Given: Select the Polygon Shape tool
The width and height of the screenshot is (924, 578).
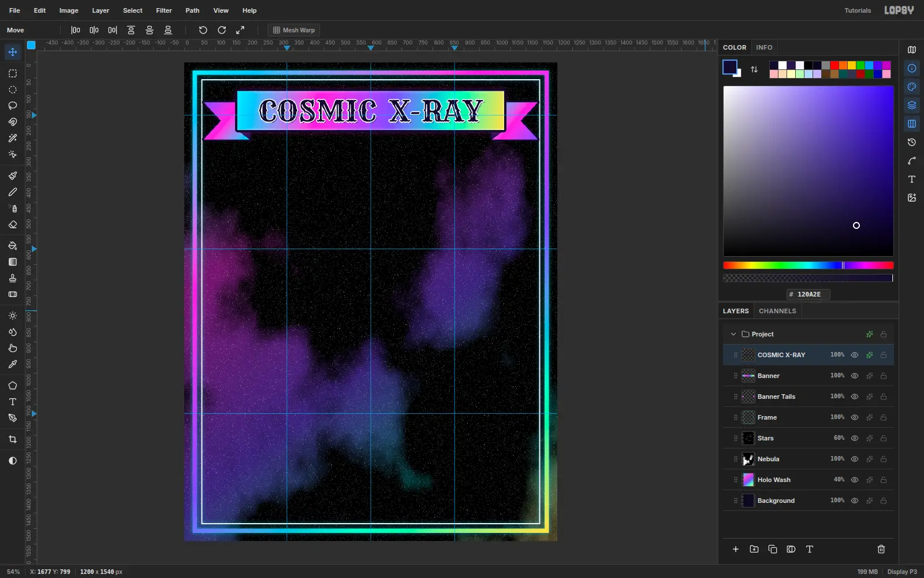Looking at the screenshot, I should pos(13,386).
